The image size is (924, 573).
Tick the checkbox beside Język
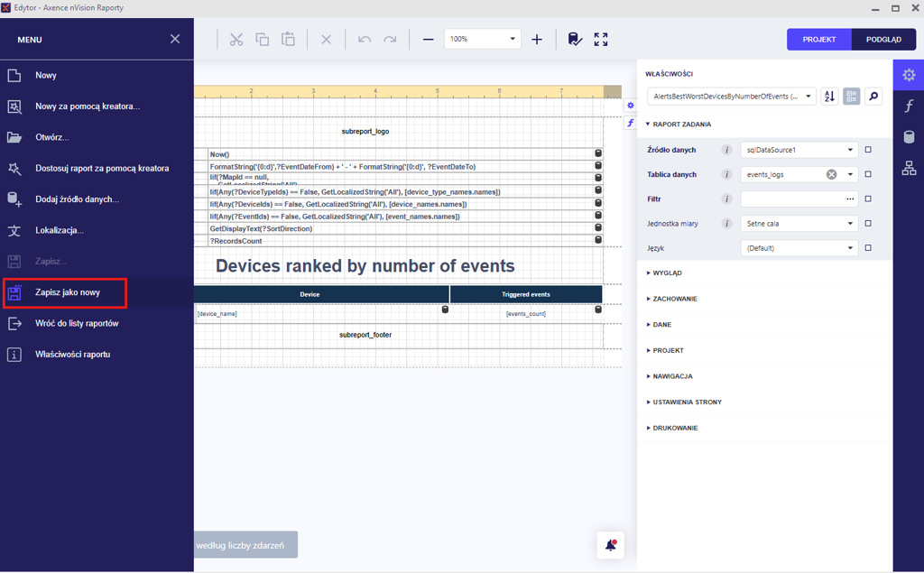868,247
